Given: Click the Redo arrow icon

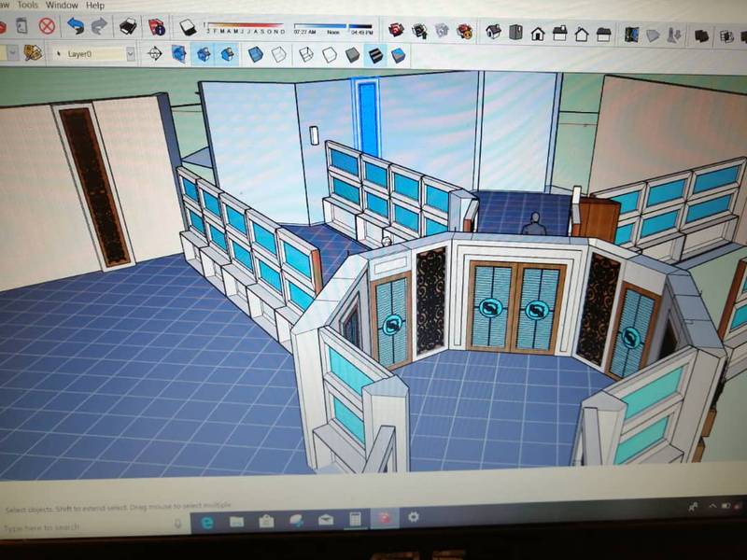Looking at the screenshot, I should pos(98,27).
